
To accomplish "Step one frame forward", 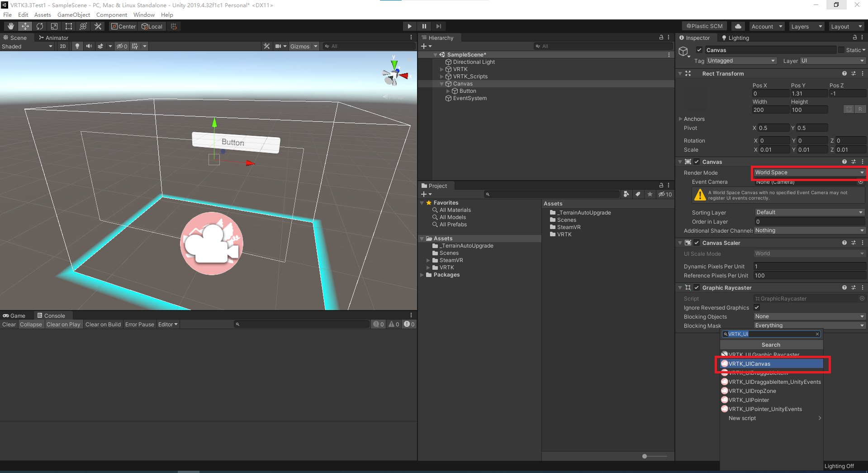I will pos(438,26).
